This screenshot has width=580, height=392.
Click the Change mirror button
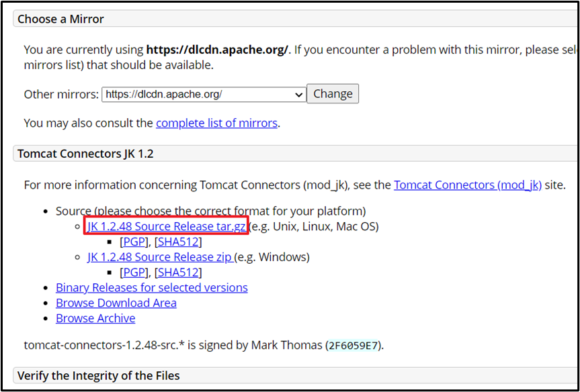[x=333, y=93]
